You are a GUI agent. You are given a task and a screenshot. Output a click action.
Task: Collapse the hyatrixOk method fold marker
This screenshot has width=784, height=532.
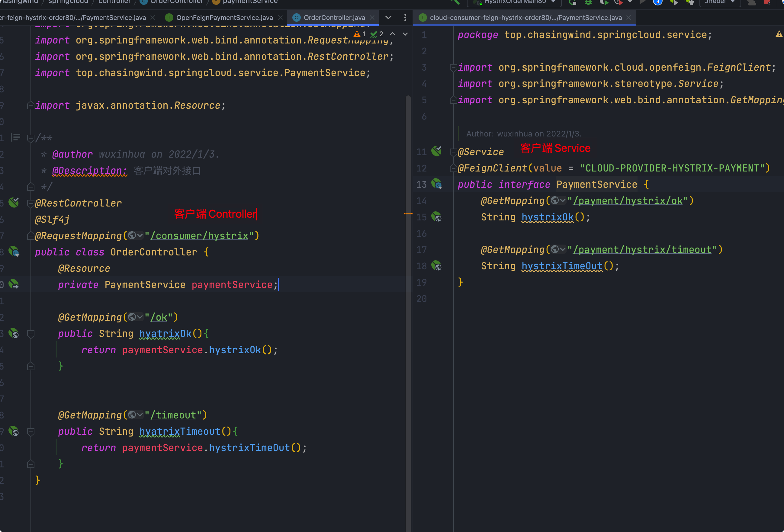pyautogui.click(x=31, y=334)
